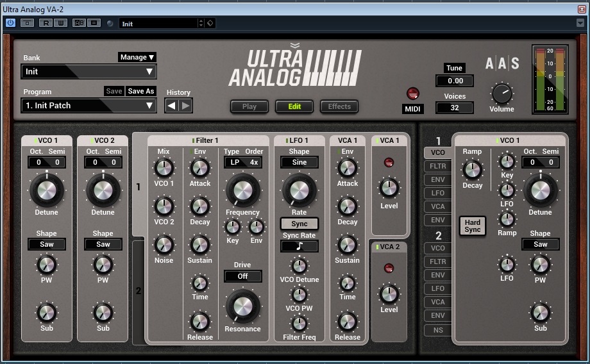Select the VCO tab under section 1
Viewport: 590px width, 364px height.
[x=437, y=153]
